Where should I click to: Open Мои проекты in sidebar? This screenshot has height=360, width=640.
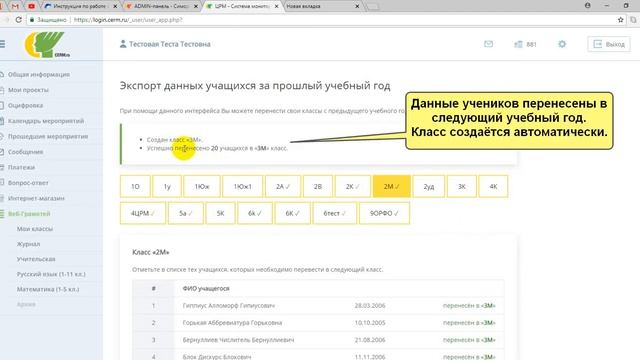(28, 90)
